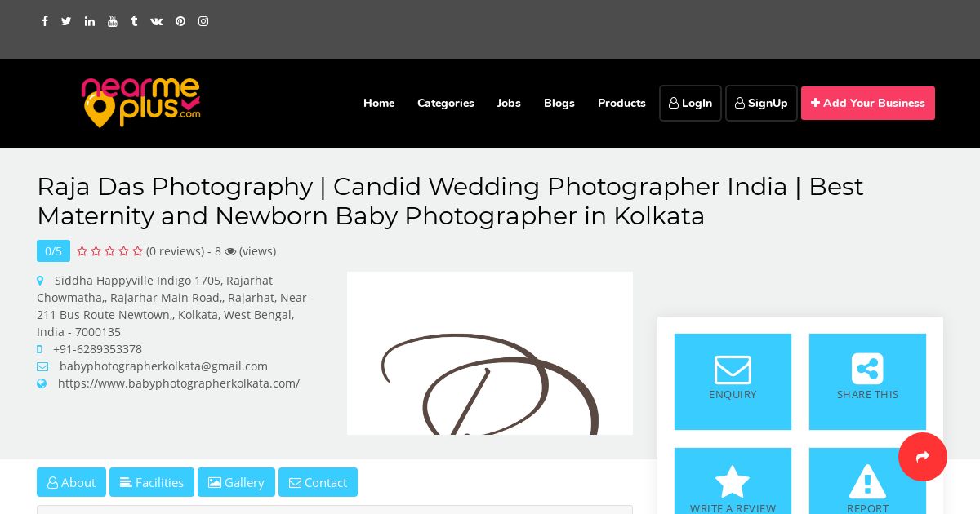Click the Add Your Business button
The width and height of the screenshot is (980, 514).
868,103
